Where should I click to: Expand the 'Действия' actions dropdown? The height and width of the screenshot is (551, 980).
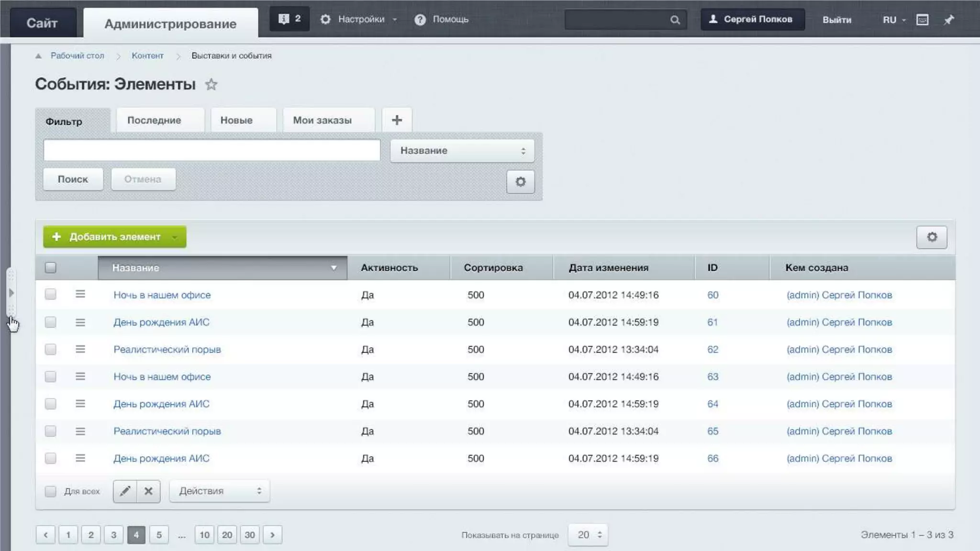pos(220,491)
